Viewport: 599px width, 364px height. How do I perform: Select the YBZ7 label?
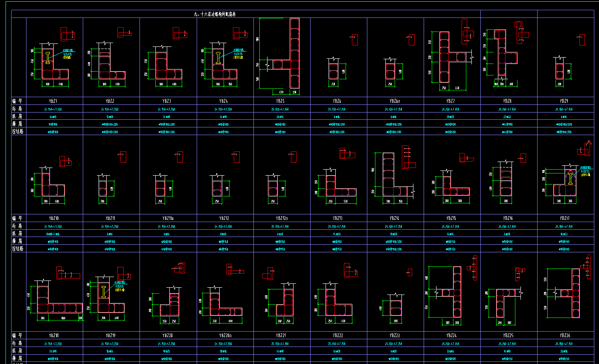point(451,101)
